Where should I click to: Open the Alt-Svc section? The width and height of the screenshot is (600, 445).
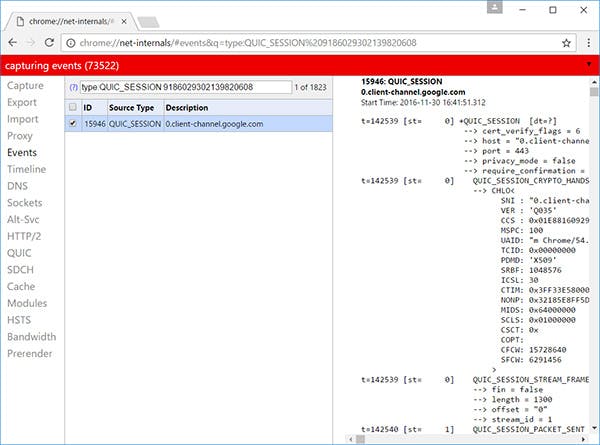tap(23, 219)
